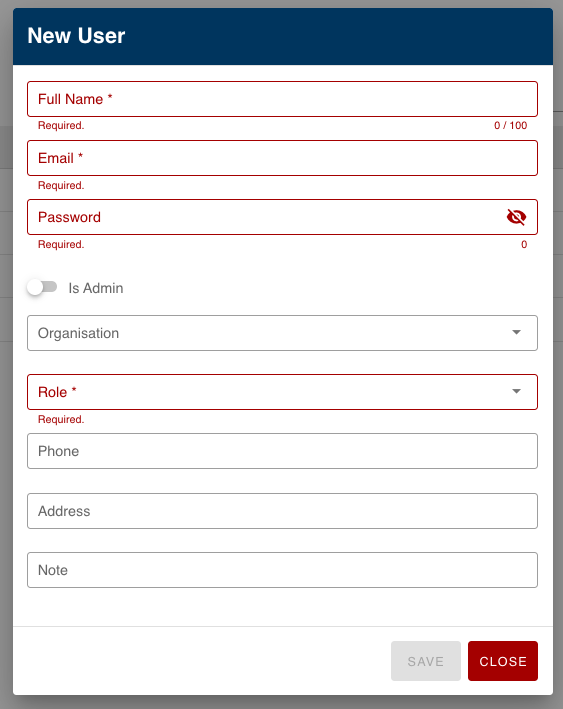Viewport: 563px width, 709px height.
Task: Enable the Is Admin switch
Action: [42, 288]
